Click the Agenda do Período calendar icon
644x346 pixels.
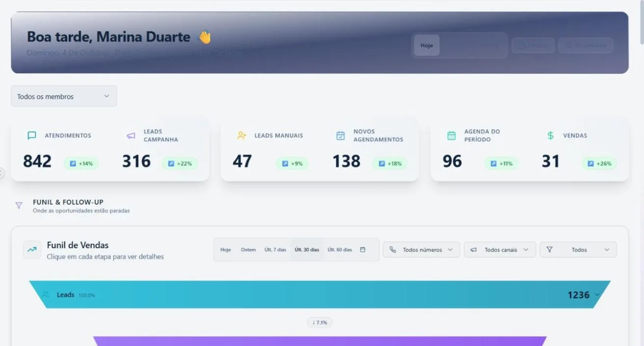pyautogui.click(x=452, y=135)
